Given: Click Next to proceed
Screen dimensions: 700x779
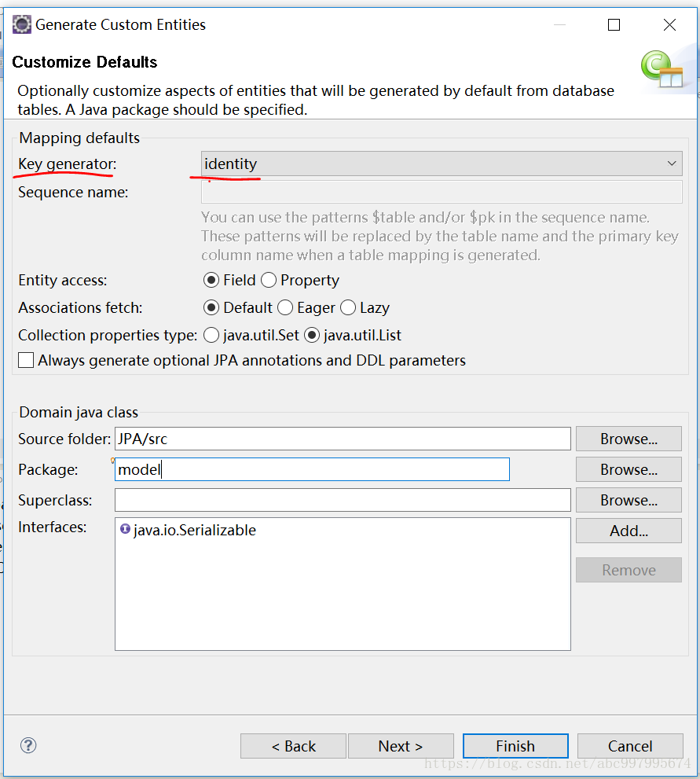Looking at the screenshot, I should pyautogui.click(x=401, y=745).
